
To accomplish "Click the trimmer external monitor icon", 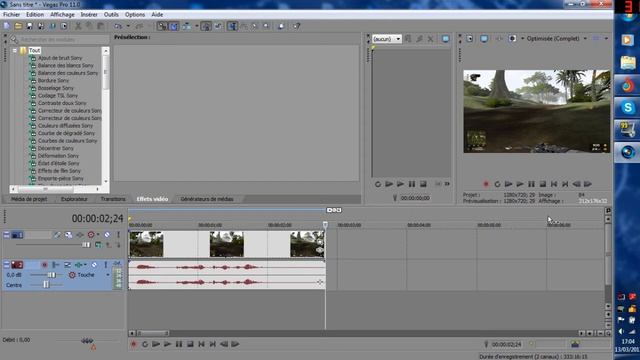I will click(x=445, y=39).
